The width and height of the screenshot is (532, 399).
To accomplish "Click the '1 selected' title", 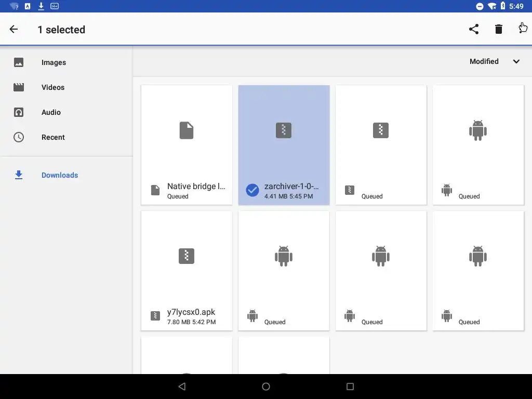I will pyautogui.click(x=61, y=30).
